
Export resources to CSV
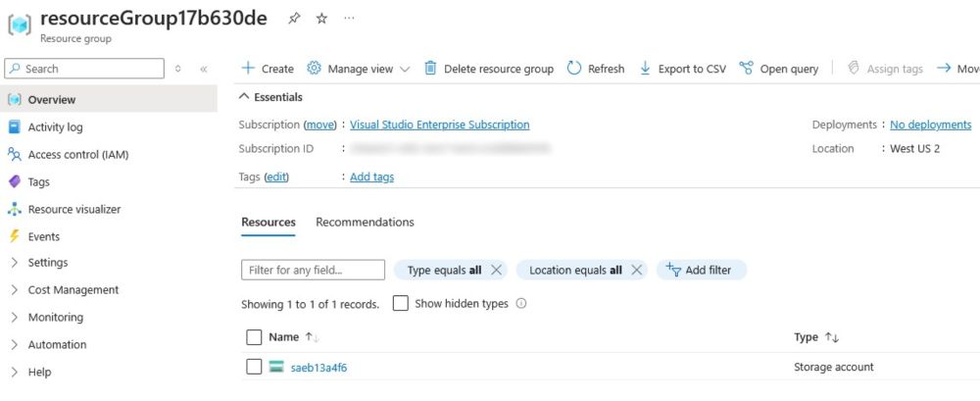coord(682,69)
